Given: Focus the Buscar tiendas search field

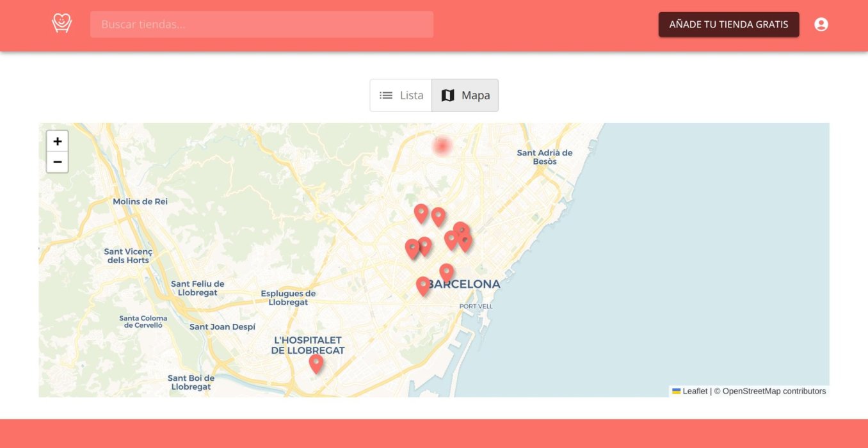Looking at the screenshot, I should (x=262, y=24).
